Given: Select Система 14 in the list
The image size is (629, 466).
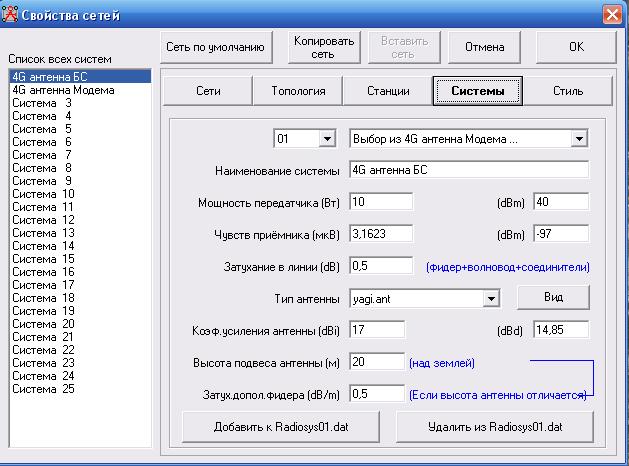Looking at the screenshot, I should click(80, 246).
